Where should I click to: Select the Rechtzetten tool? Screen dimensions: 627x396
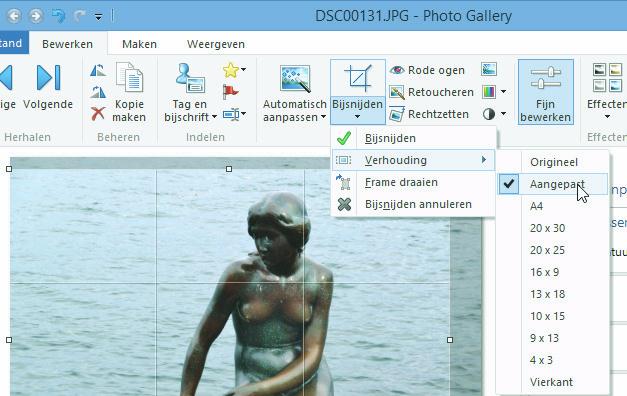[429, 114]
